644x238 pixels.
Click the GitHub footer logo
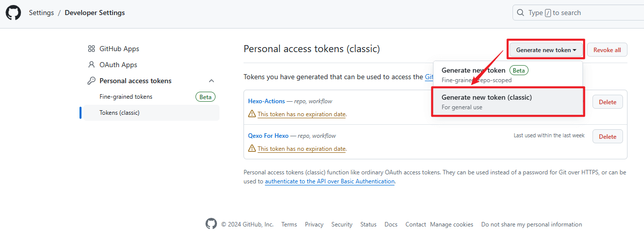[x=211, y=224]
